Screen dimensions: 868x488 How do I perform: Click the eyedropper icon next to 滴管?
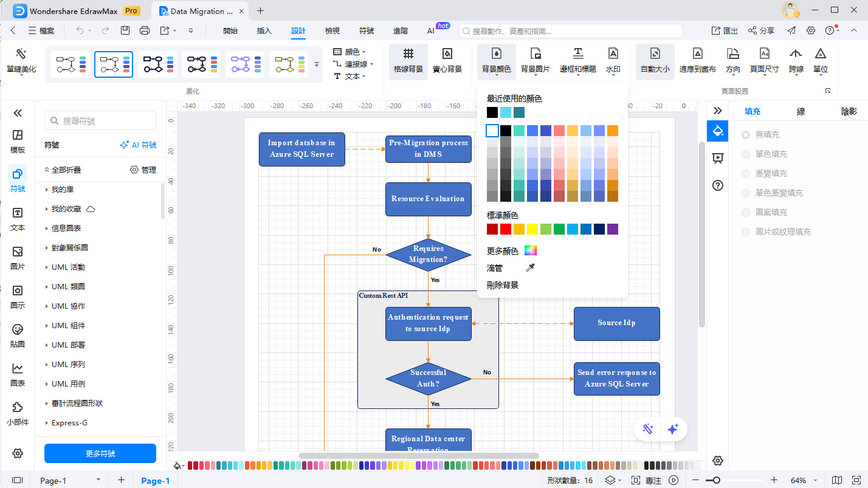pos(531,268)
